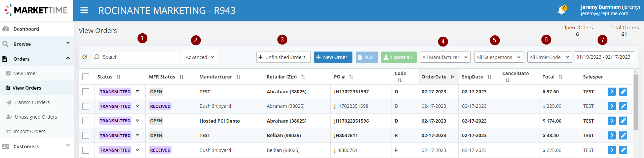644x158 pixels.
Task: Sort by Status column arrows
Action: click(x=119, y=77)
